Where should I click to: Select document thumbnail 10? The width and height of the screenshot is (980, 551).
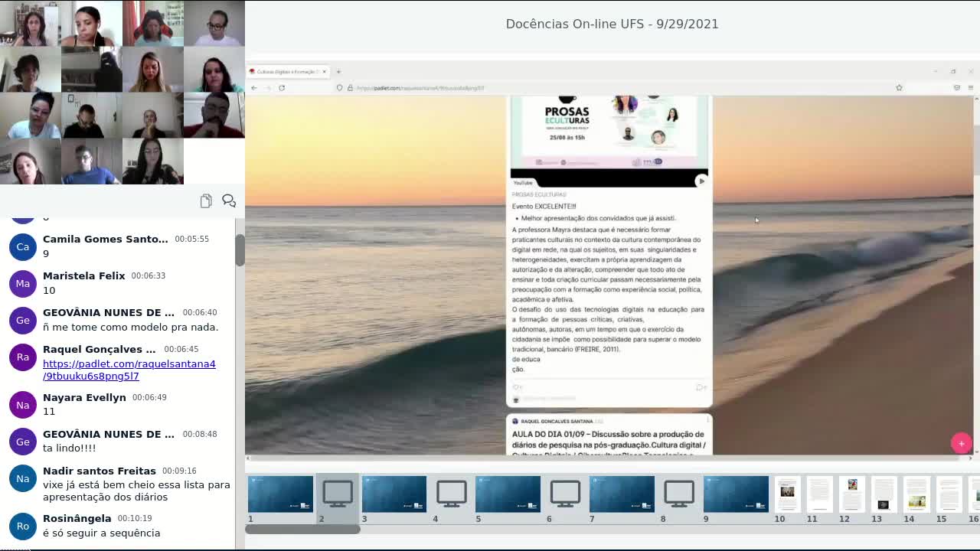click(787, 494)
